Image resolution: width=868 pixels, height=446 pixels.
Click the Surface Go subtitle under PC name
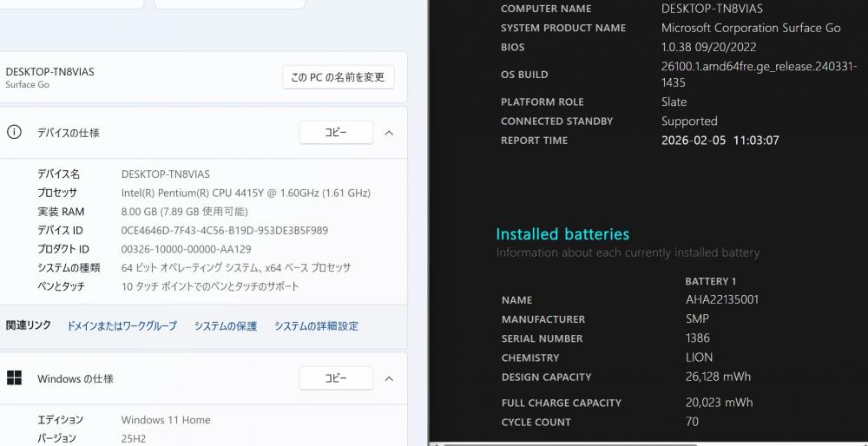[x=27, y=85]
